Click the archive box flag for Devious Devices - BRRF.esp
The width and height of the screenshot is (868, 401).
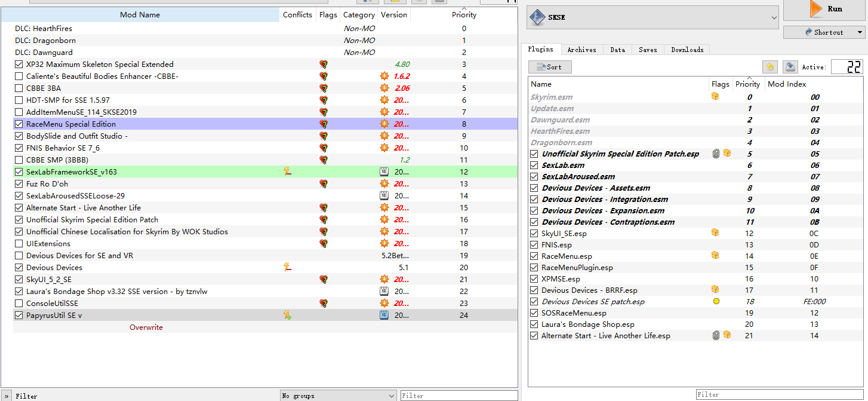[x=715, y=290]
